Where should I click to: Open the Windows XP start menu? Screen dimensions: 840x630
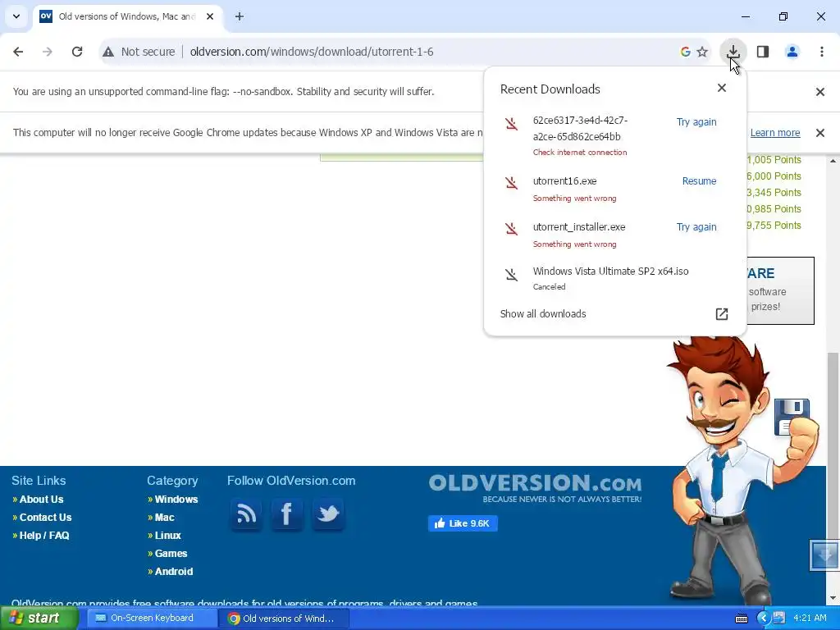39,618
